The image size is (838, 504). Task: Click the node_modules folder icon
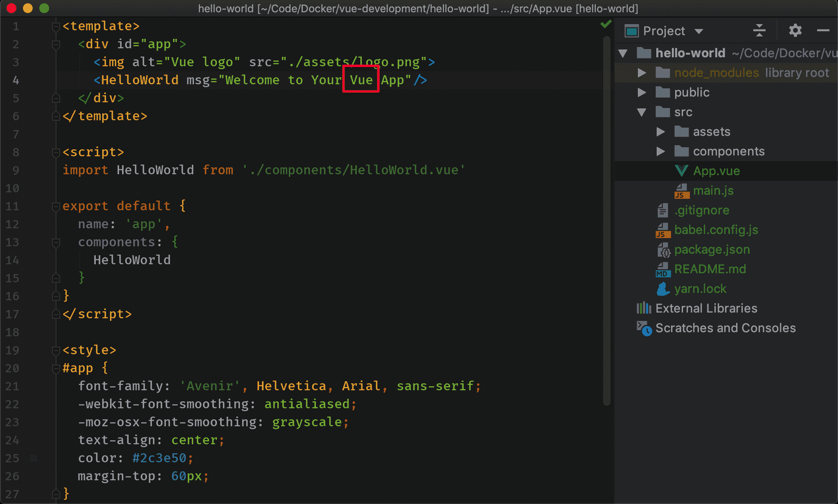point(662,73)
